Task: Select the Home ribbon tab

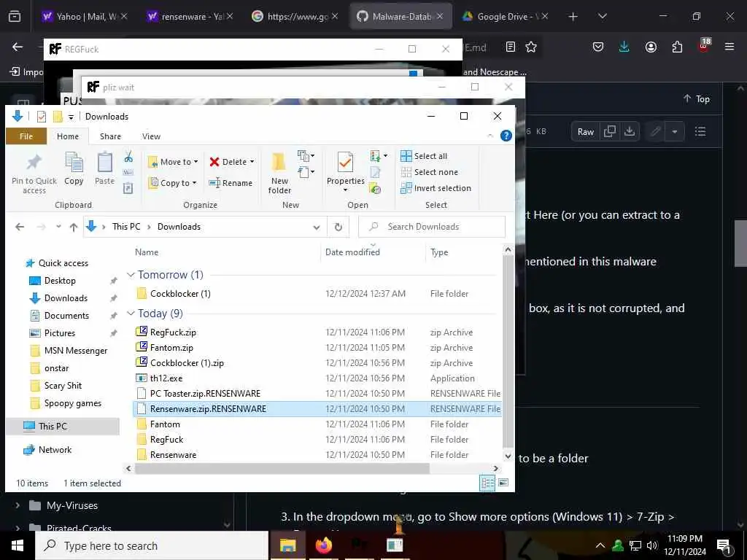Action: coord(68,136)
